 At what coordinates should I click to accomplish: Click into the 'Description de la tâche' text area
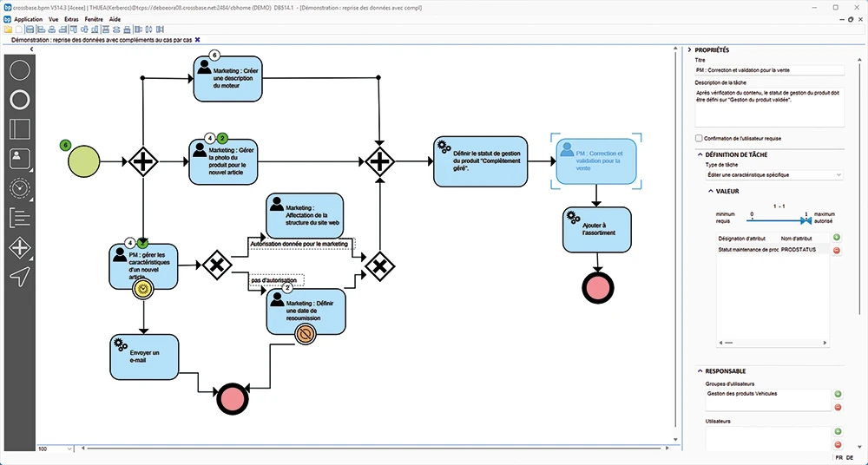coord(769,108)
